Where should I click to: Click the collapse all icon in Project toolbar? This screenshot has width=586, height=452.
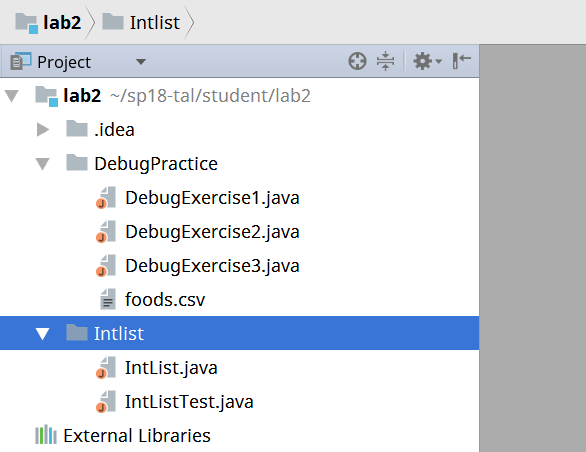click(x=385, y=61)
